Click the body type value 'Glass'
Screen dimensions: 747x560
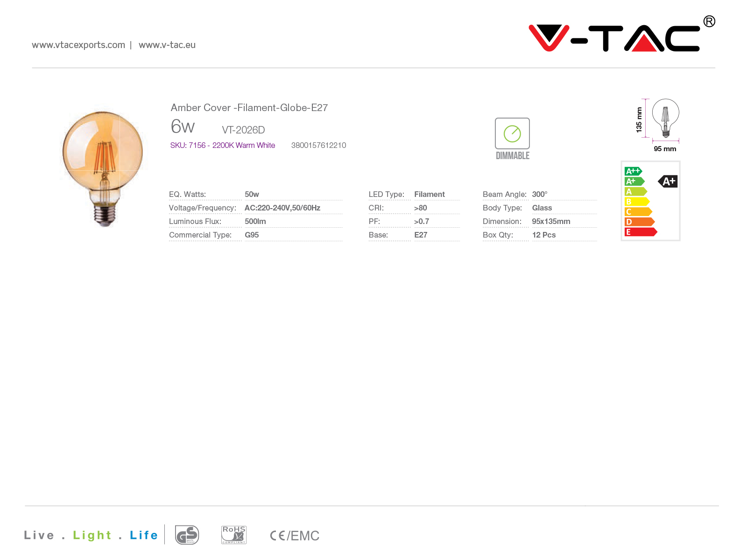542,208
